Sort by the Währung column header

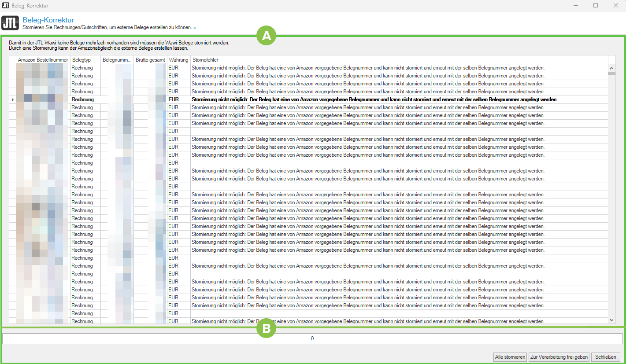click(x=178, y=60)
